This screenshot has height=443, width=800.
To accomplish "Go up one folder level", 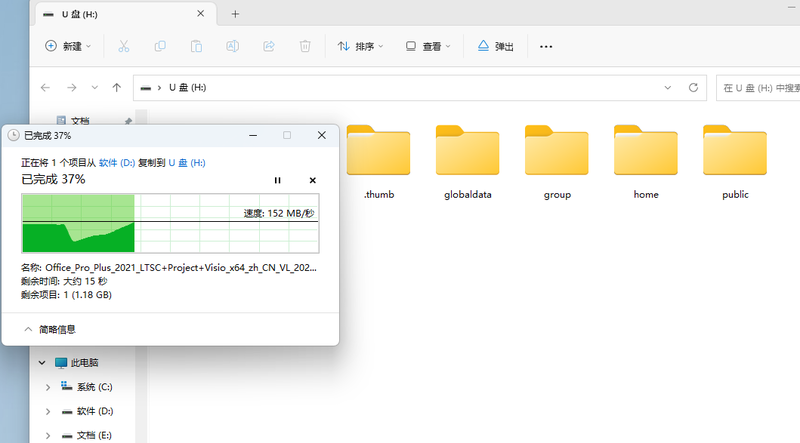I will 117,88.
